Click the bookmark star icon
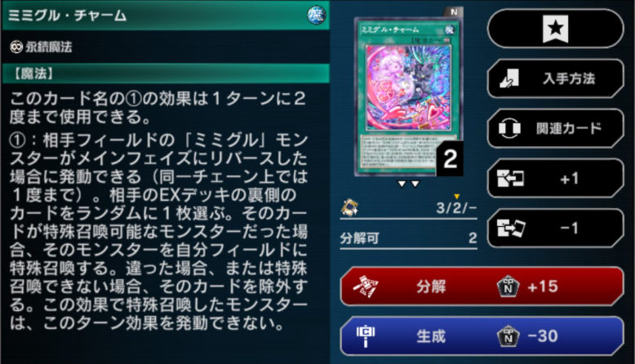The height and width of the screenshot is (364, 635). click(x=555, y=29)
